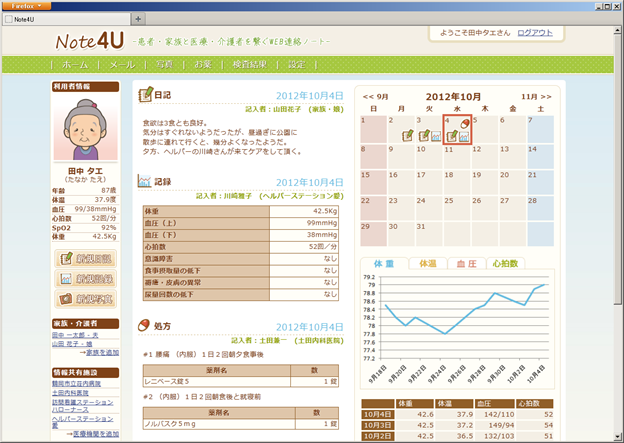Open the 検査結果 menu item
Screen dimensions: 624x443
tap(249, 64)
